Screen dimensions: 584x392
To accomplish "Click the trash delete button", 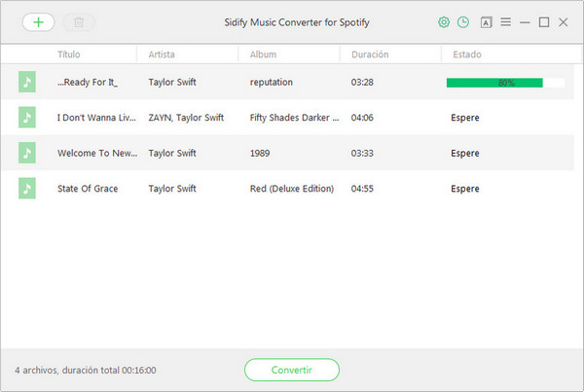I will [79, 22].
